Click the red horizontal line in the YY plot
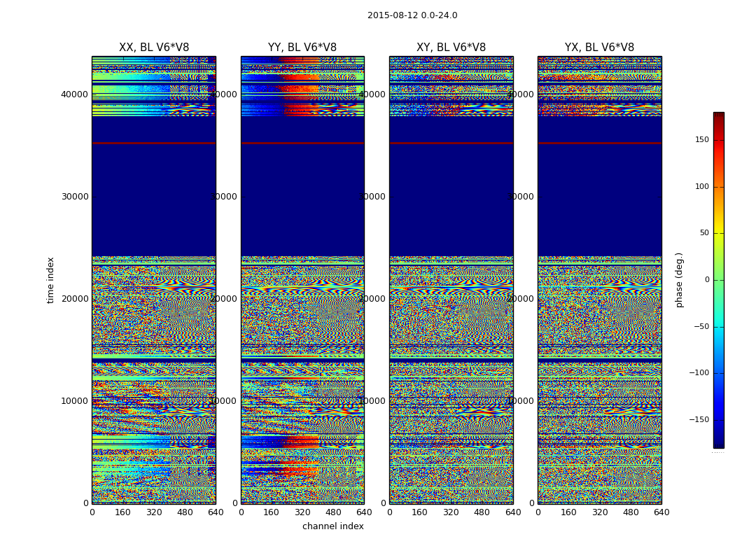Screen dimensions: 735x560 click(x=302, y=143)
